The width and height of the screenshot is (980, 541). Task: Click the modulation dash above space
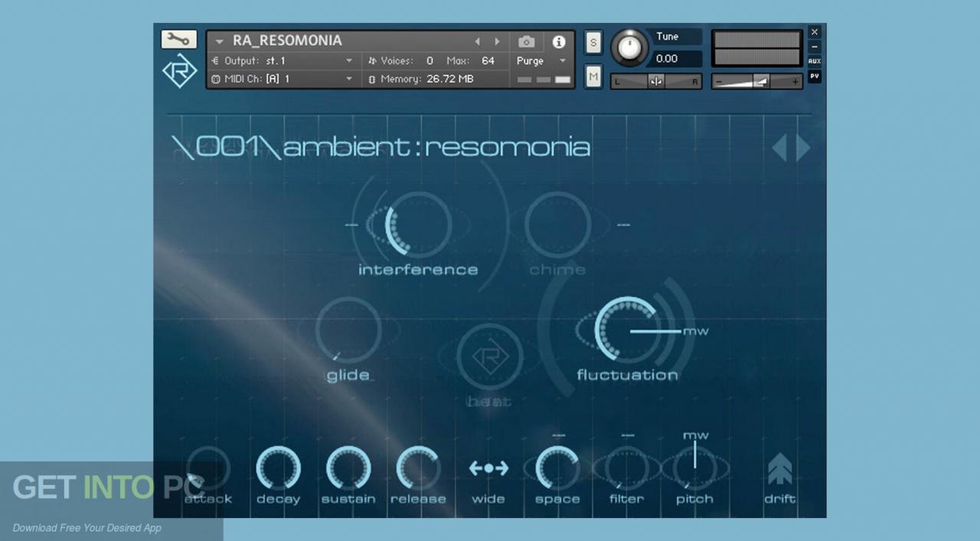[x=558, y=435]
